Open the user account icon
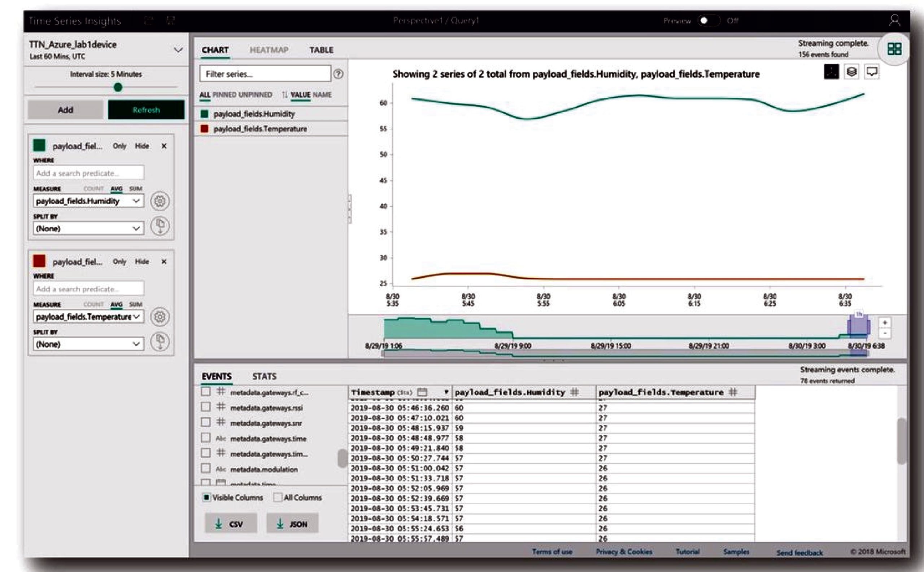924x572 pixels. [x=894, y=20]
